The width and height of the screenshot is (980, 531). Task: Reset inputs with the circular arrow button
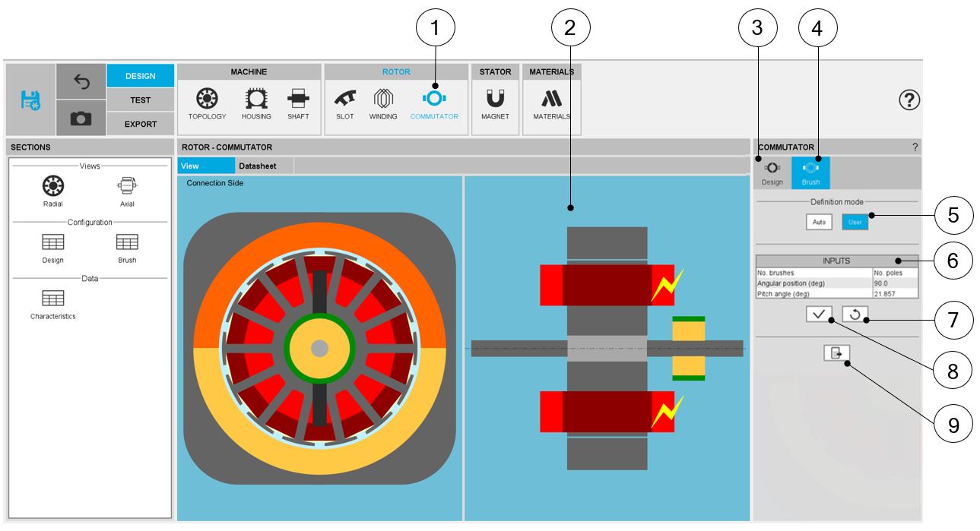tap(855, 314)
